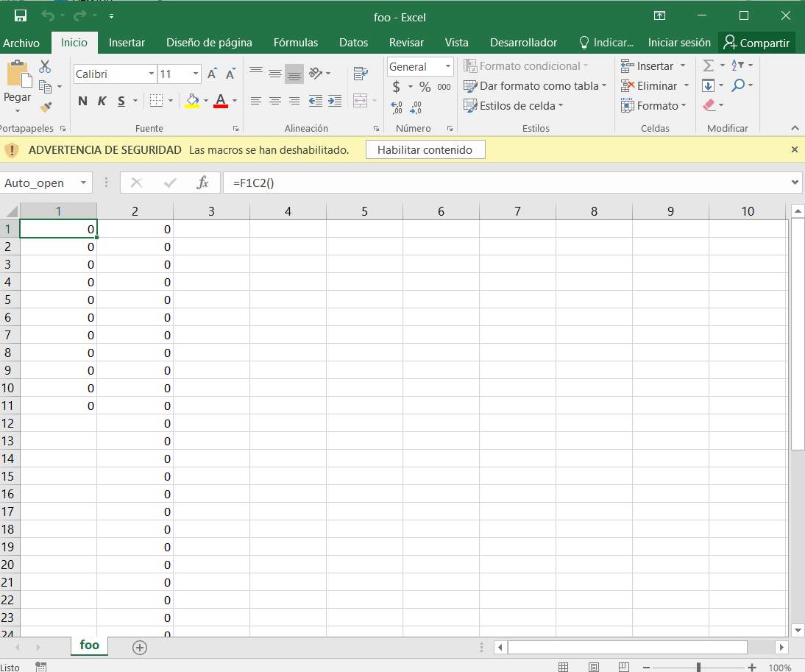Image resolution: width=805 pixels, height=672 pixels.
Task: Open the Calibri font name dropdown
Action: point(152,74)
